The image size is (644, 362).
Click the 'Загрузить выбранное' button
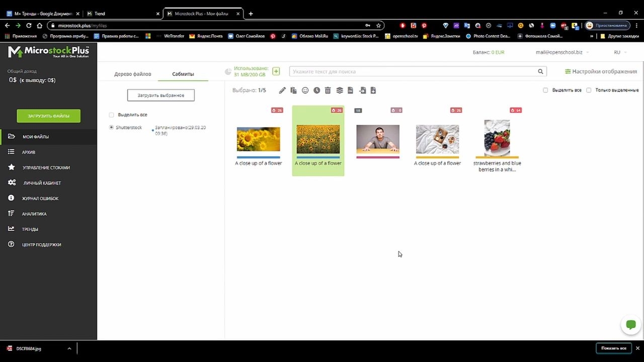(x=161, y=95)
